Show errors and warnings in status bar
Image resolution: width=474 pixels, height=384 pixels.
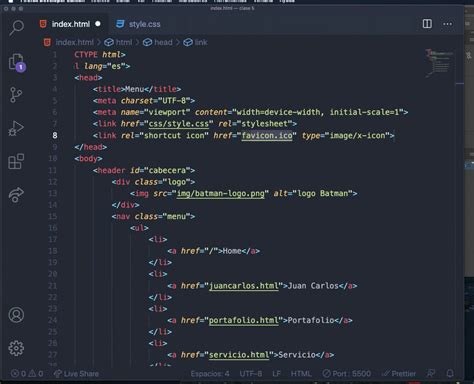point(27,374)
